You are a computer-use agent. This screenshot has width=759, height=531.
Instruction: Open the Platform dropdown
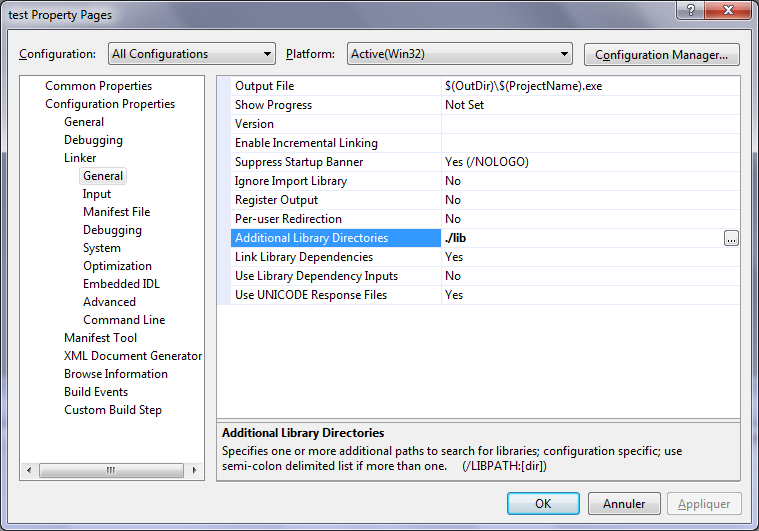coord(459,54)
